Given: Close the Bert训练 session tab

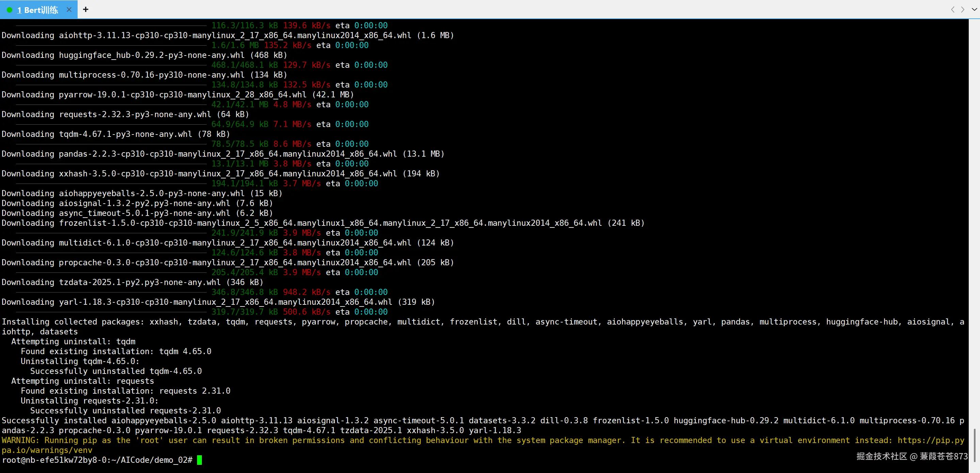Looking at the screenshot, I should click(x=69, y=10).
